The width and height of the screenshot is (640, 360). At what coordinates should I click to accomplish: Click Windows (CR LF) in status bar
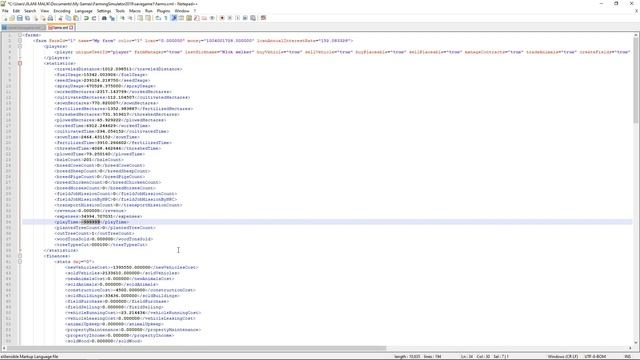[x=562, y=356]
